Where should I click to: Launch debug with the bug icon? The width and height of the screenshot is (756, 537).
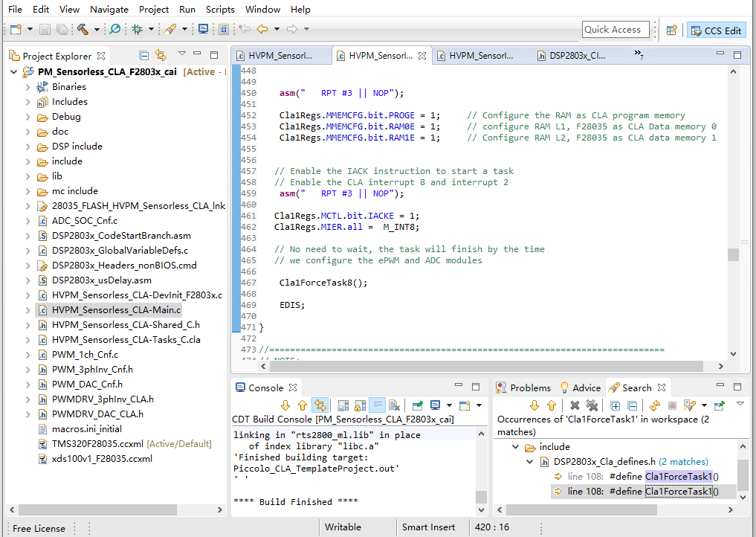[x=137, y=30]
